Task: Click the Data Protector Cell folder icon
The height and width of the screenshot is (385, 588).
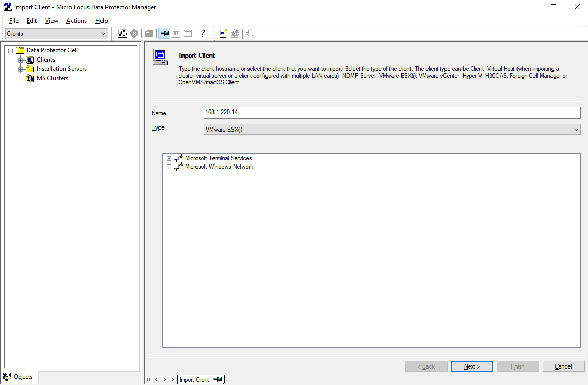Action: pyautogui.click(x=20, y=50)
